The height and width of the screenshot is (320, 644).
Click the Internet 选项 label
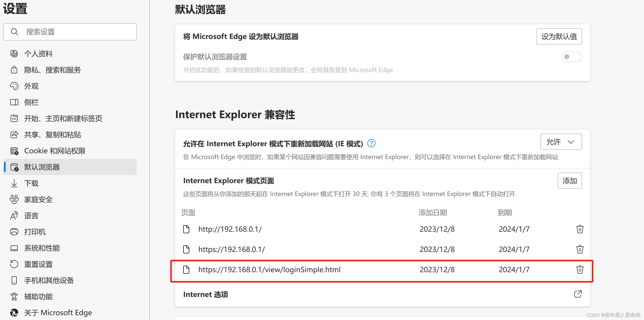(x=205, y=294)
